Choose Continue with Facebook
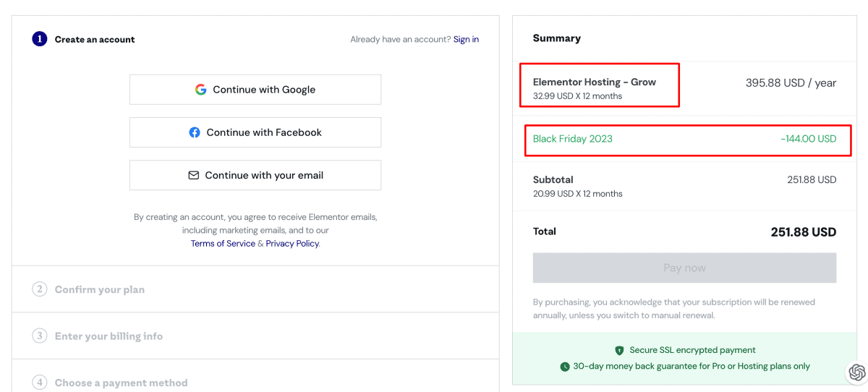The image size is (868, 392). tap(255, 132)
